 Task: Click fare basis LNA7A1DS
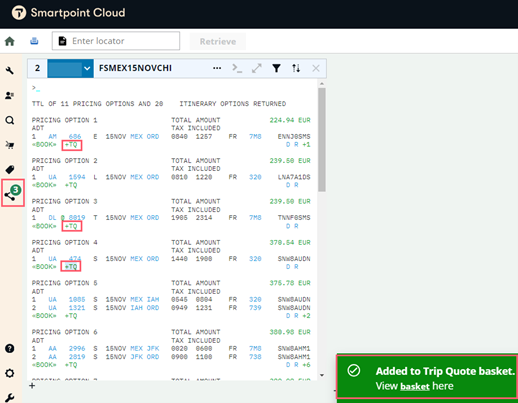[294, 177]
